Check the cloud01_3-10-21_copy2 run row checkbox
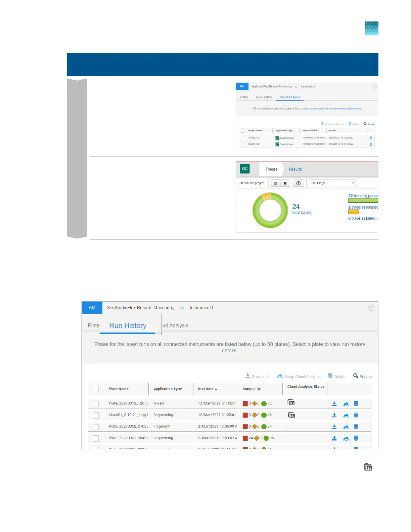Image resolution: width=411 pixels, height=532 pixels. (96, 415)
